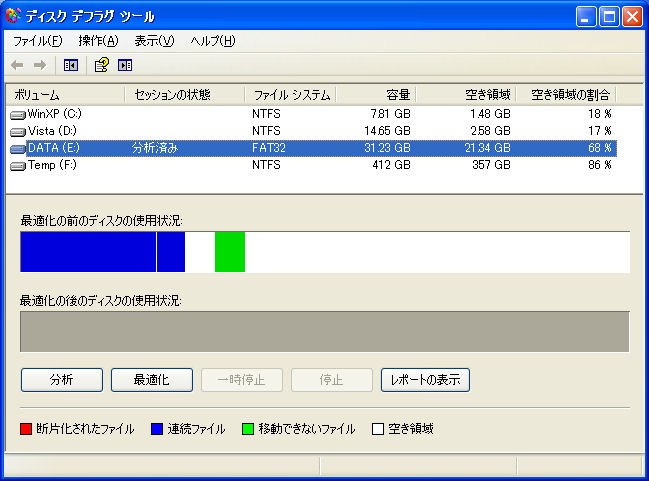
Task: Click the WinXP (C:) drive icon
Action: (18, 115)
